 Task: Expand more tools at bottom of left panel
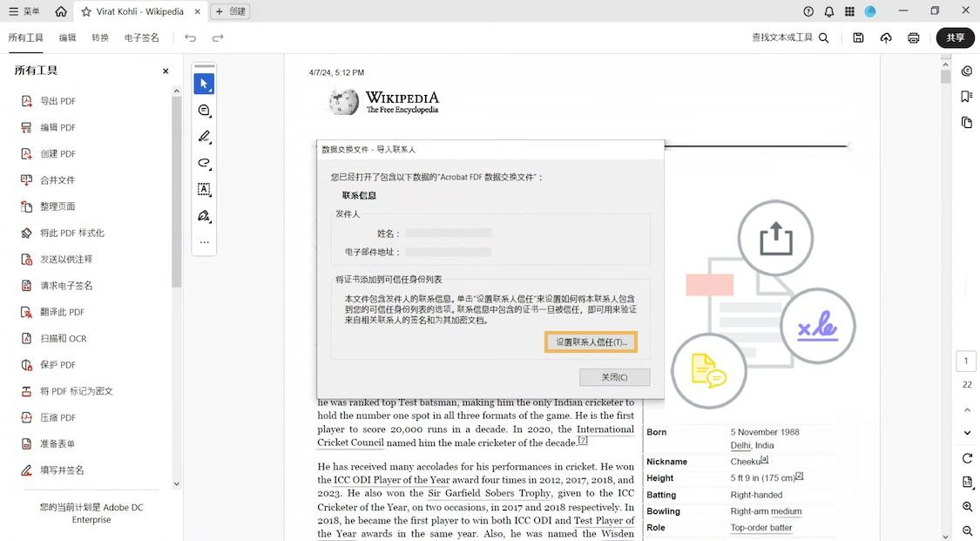pyautogui.click(x=177, y=483)
